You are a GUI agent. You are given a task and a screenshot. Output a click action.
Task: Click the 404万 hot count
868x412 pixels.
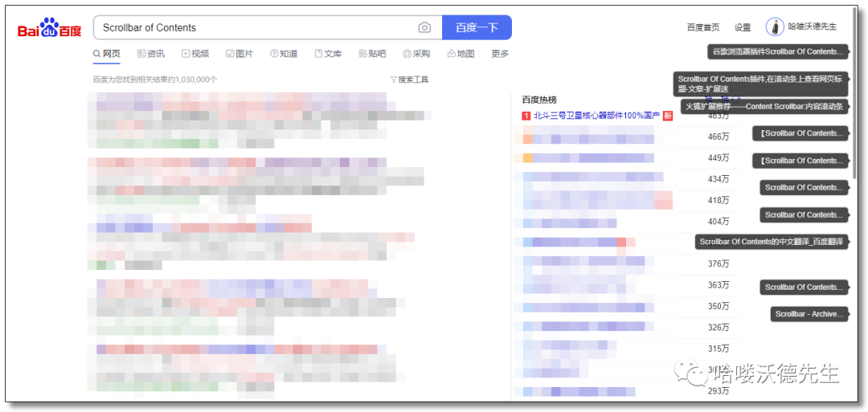(x=719, y=221)
